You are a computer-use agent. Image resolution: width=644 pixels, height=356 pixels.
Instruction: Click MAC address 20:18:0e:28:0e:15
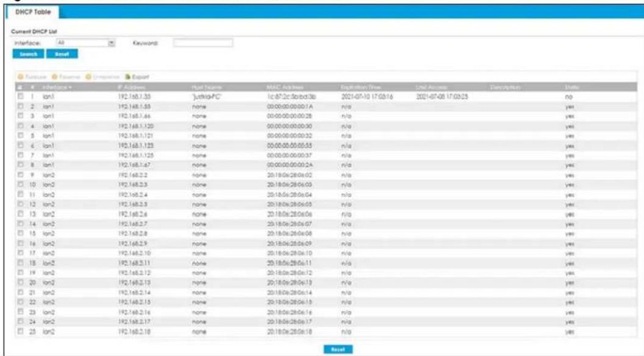(x=290, y=302)
